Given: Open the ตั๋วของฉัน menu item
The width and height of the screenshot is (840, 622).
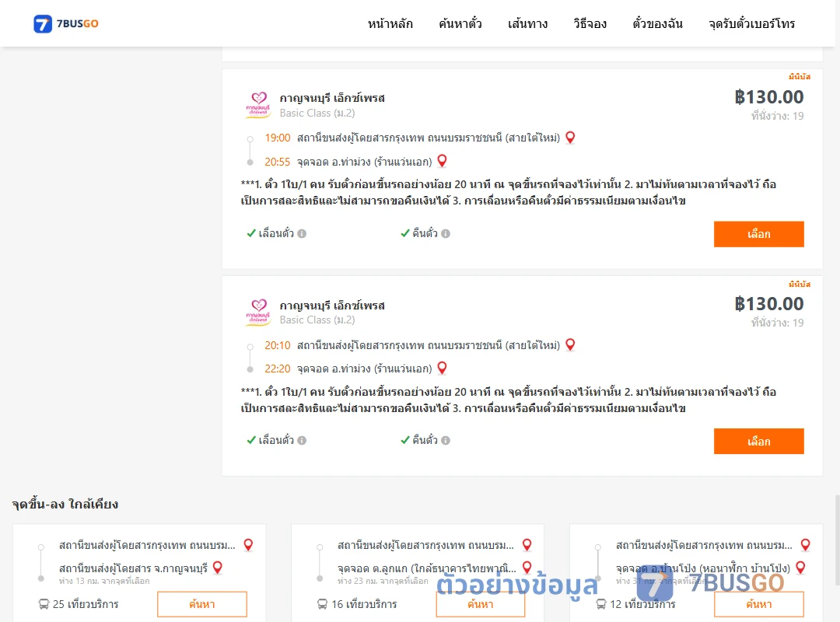Looking at the screenshot, I should 657,23.
